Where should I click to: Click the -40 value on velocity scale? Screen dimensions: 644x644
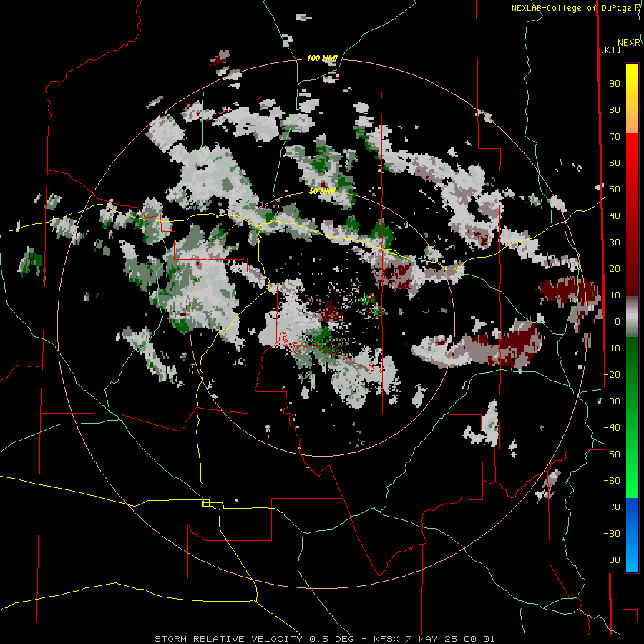(612, 428)
